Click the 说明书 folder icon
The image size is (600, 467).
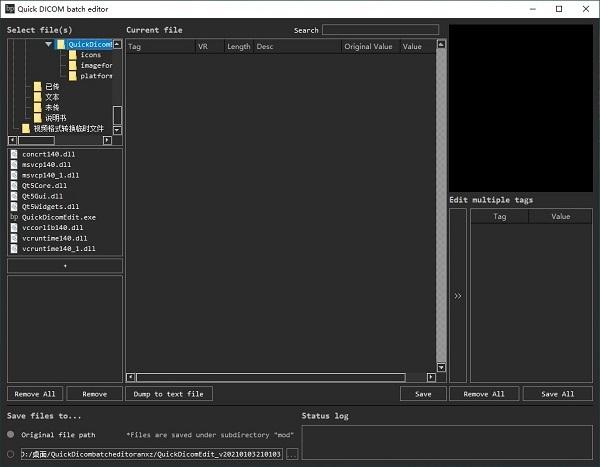coord(38,118)
